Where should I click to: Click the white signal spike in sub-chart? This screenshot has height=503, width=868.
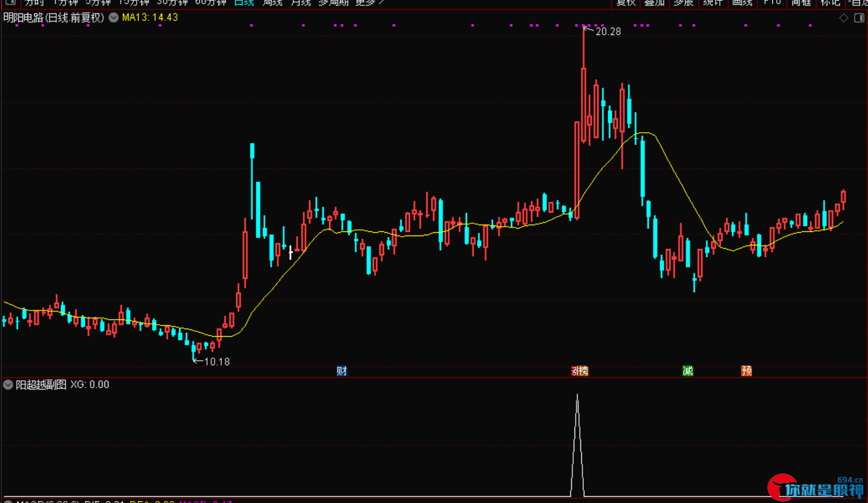pos(577,446)
